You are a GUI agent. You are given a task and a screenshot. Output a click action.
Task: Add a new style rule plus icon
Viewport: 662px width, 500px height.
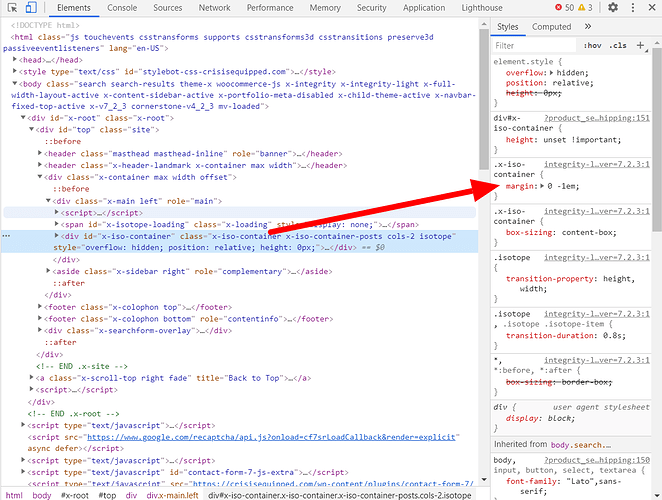pos(640,45)
